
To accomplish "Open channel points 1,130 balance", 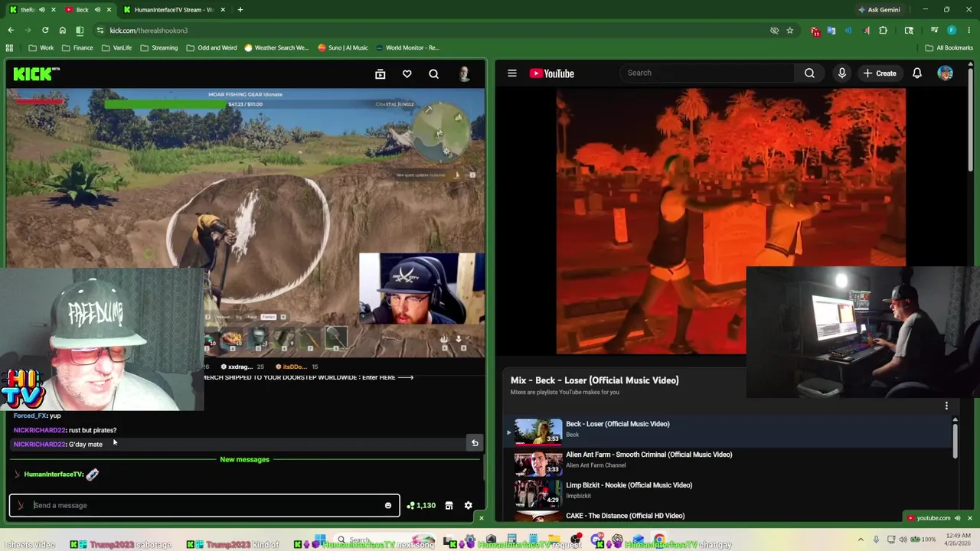I will tap(421, 505).
